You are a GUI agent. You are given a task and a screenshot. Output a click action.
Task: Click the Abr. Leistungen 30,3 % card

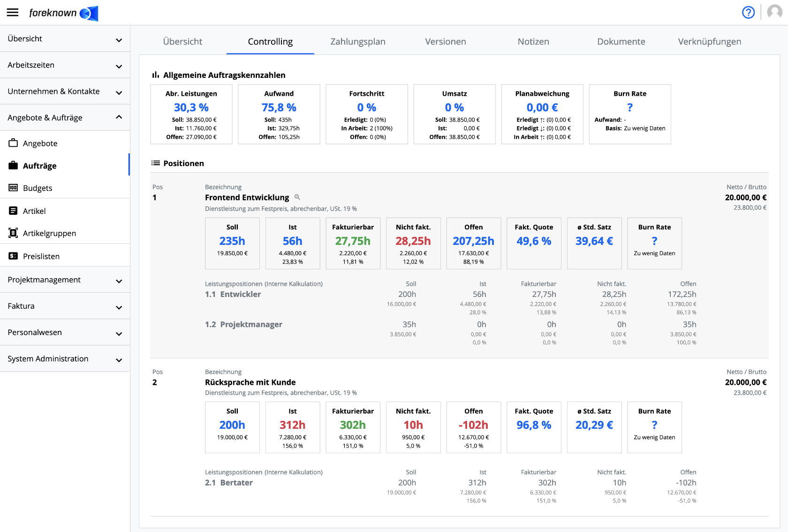pos(191,114)
